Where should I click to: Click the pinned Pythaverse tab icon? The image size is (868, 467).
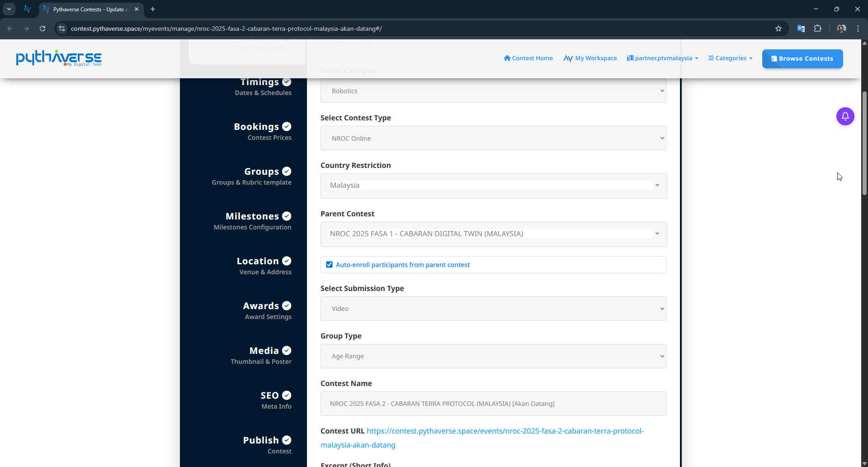tap(27, 9)
